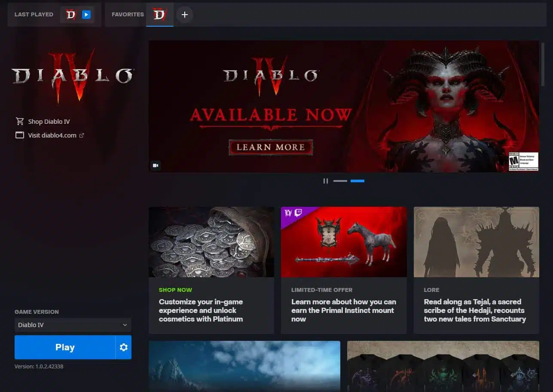
Task: Click the external link icon beside diablo4.com
Action: 82,135
